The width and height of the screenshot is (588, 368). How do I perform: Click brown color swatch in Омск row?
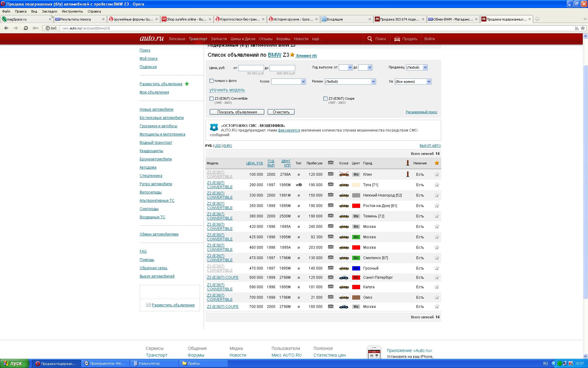(356, 297)
